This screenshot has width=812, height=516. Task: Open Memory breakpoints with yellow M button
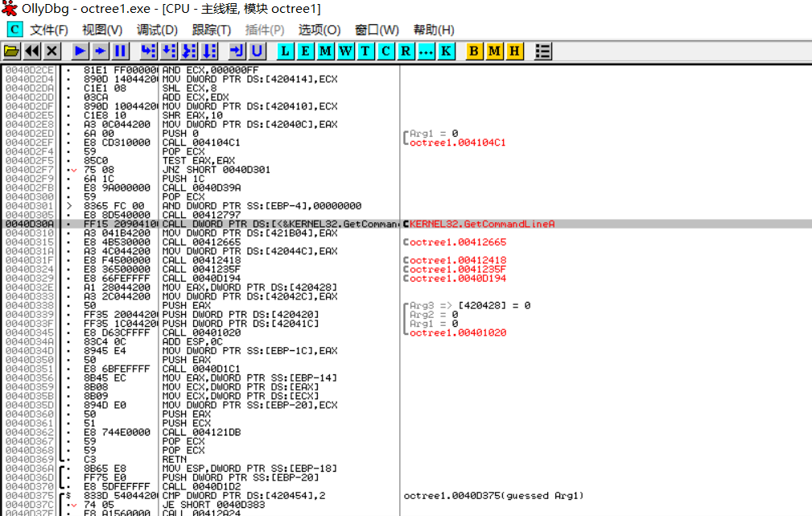pyautogui.click(x=495, y=52)
